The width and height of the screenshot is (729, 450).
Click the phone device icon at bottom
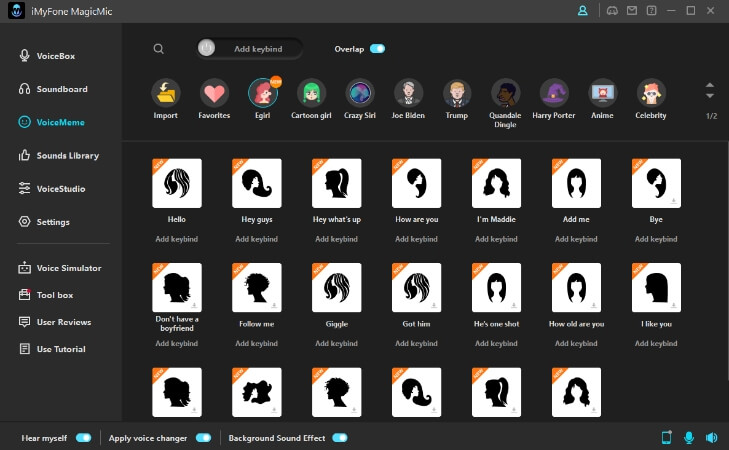(x=666, y=437)
